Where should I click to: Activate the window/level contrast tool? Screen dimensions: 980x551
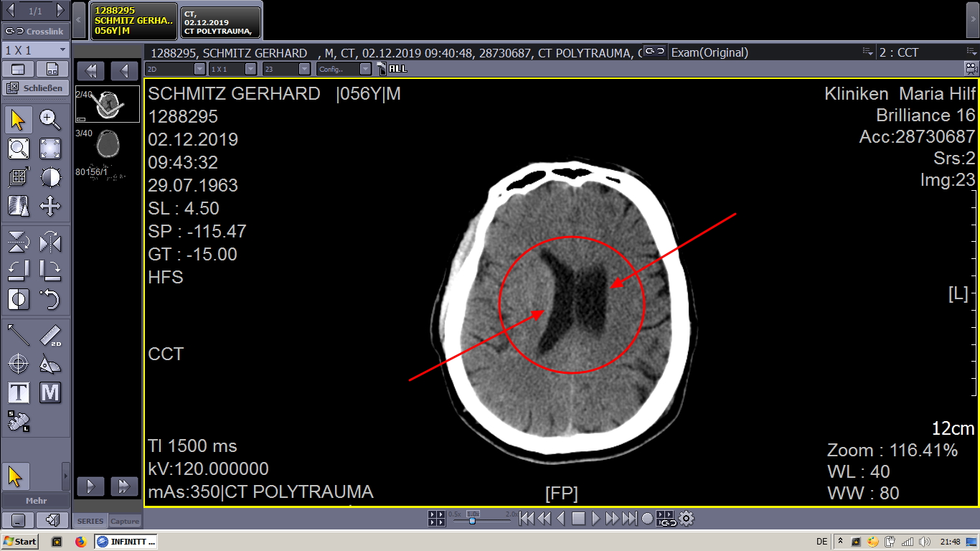pyautogui.click(x=50, y=177)
